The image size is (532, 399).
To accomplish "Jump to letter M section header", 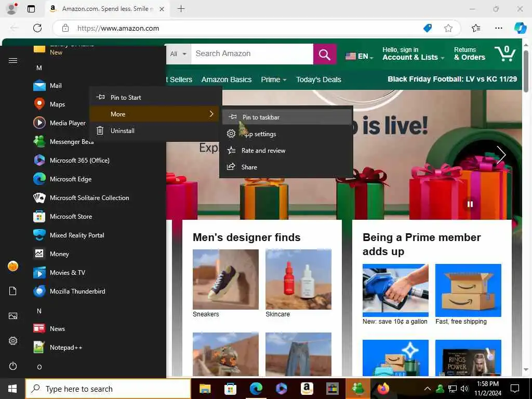I will click(x=39, y=68).
